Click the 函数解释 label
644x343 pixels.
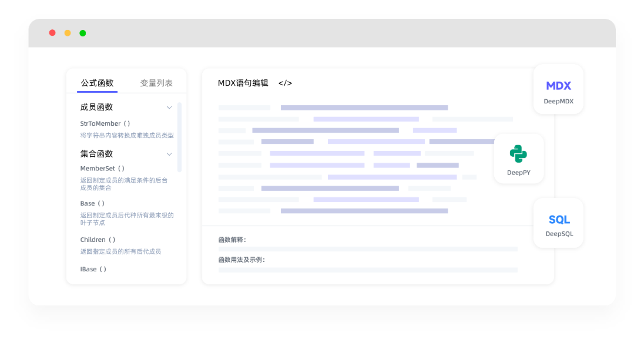pyautogui.click(x=232, y=240)
